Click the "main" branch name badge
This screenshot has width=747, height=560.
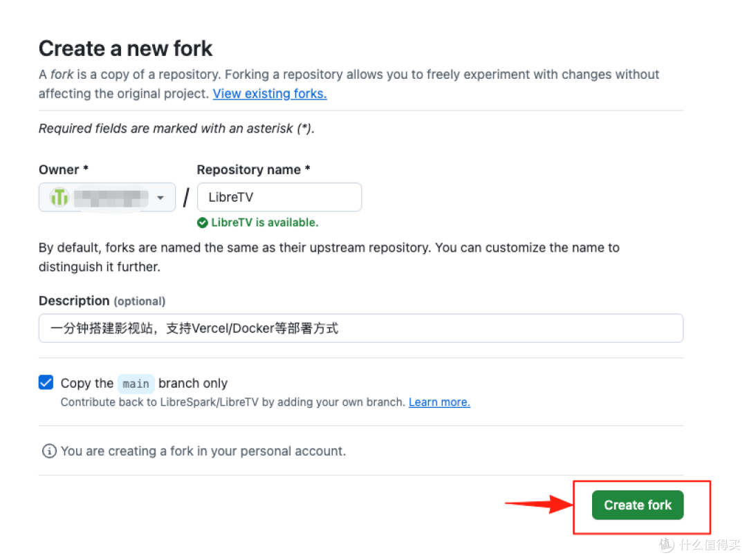[x=136, y=384]
